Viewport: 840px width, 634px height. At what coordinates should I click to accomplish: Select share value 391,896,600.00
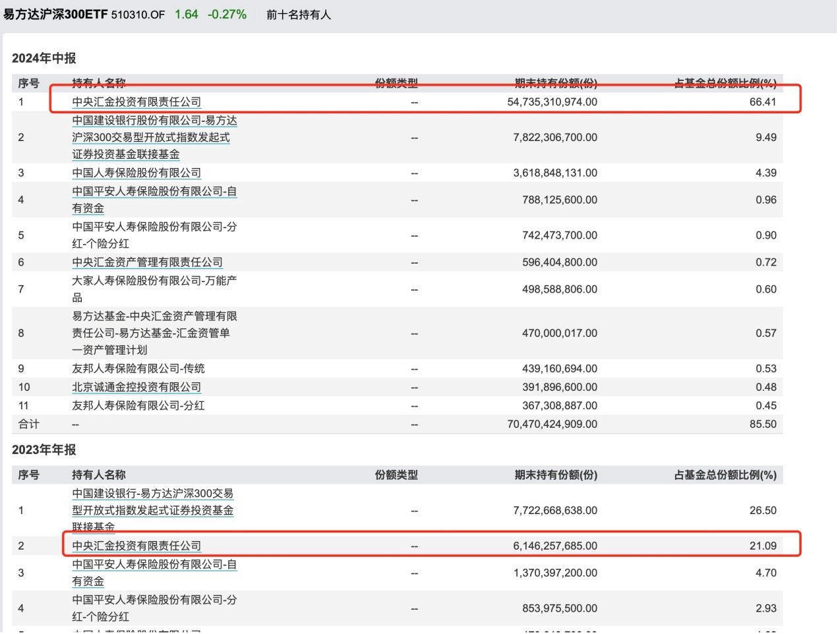[560, 388]
